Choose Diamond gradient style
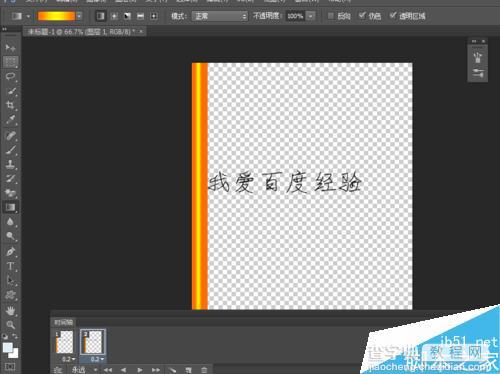 pos(154,16)
